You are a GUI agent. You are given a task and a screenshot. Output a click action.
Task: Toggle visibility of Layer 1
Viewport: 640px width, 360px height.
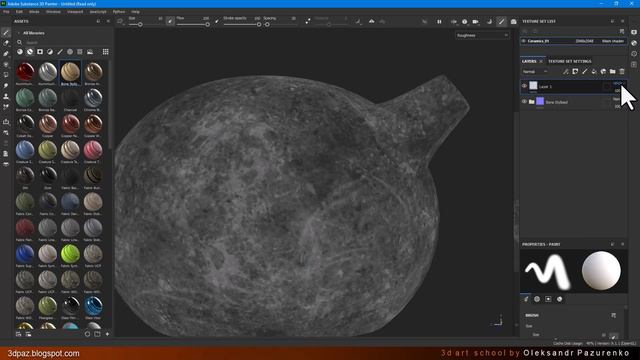coord(524,86)
